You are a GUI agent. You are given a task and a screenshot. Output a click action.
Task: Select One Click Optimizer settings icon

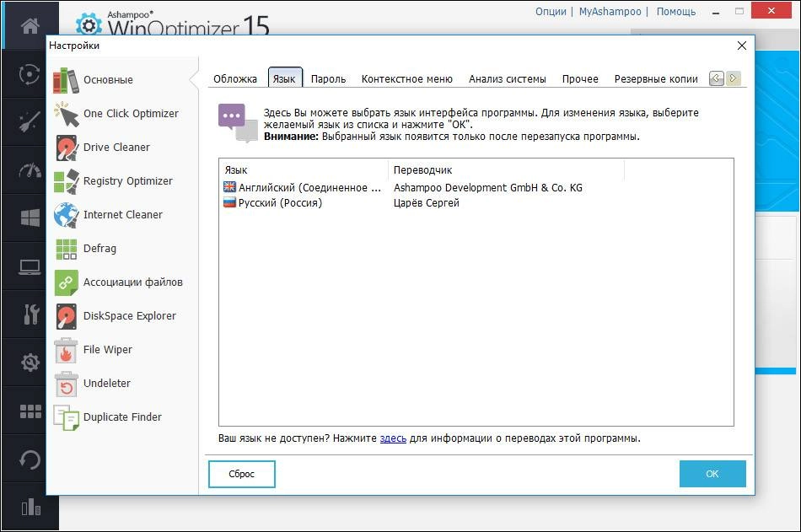click(x=67, y=114)
